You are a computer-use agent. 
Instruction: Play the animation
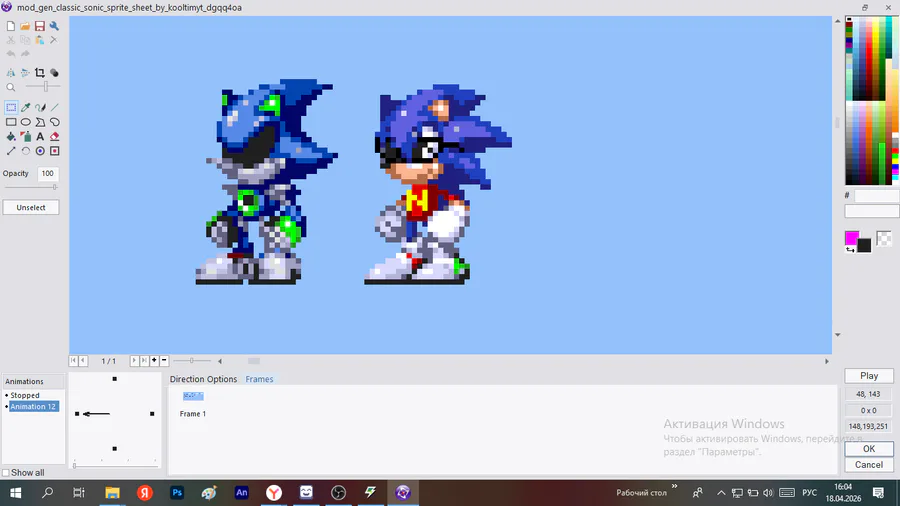tap(869, 376)
